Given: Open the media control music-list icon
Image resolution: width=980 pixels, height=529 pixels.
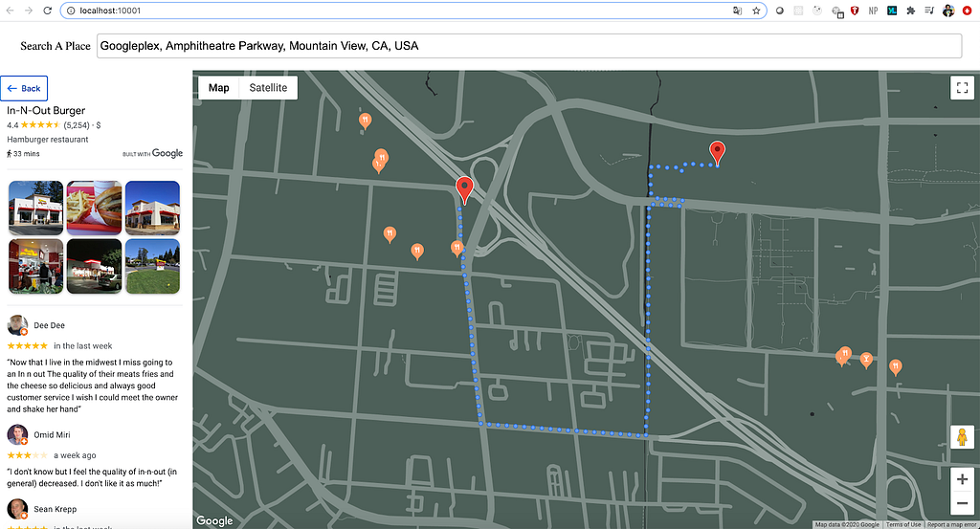Looking at the screenshot, I should click(929, 11).
